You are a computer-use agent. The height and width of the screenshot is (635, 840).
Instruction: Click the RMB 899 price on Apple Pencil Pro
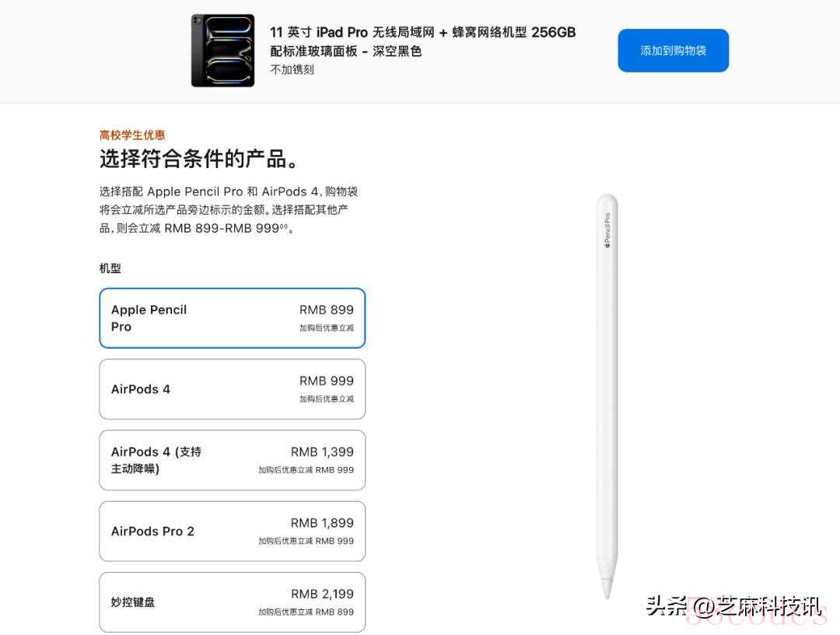(x=326, y=310)
